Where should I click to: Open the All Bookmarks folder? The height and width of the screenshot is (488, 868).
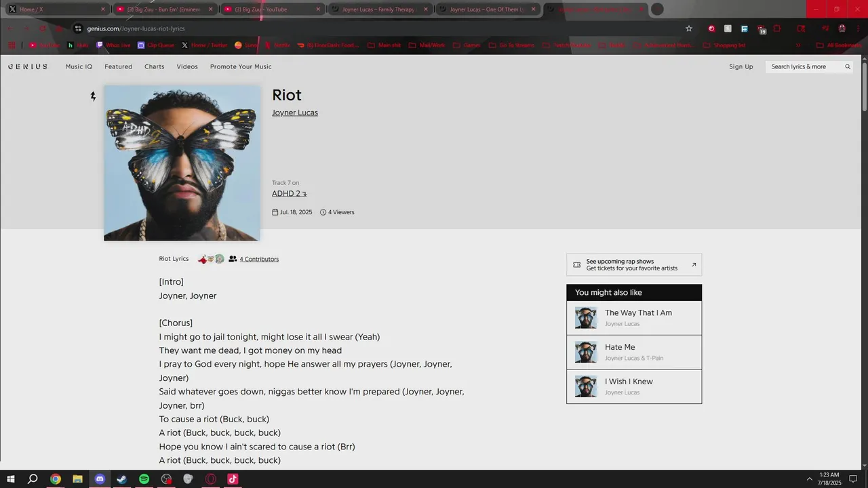pyautogui.click(x=840, y=45)
